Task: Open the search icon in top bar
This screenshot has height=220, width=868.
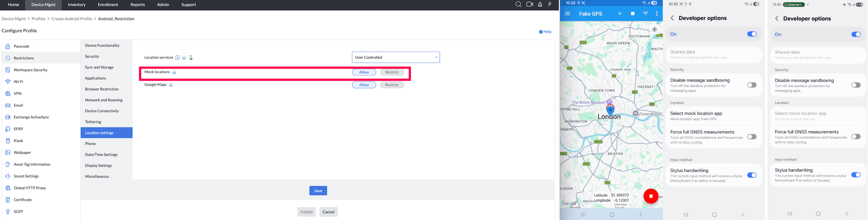Action: coord(518,4)
